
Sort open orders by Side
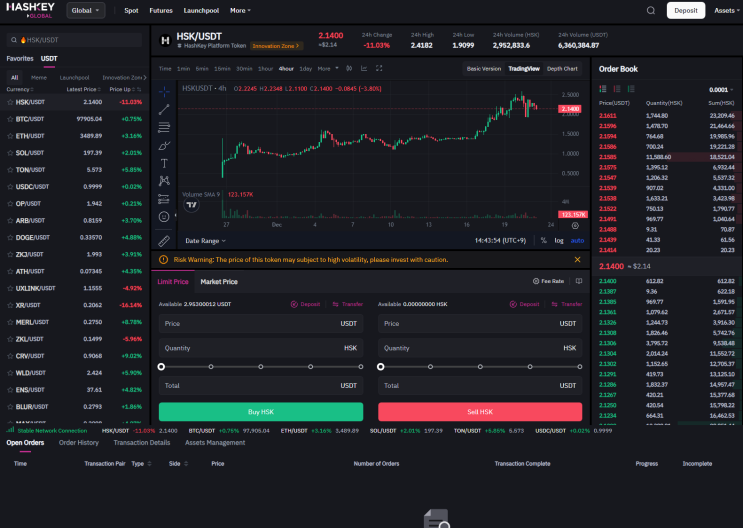178,464
